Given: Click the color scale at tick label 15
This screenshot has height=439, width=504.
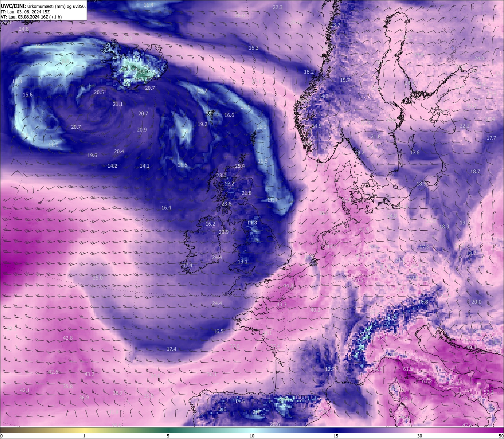Looking at the screenshot, I should click(x=335, y=435).
